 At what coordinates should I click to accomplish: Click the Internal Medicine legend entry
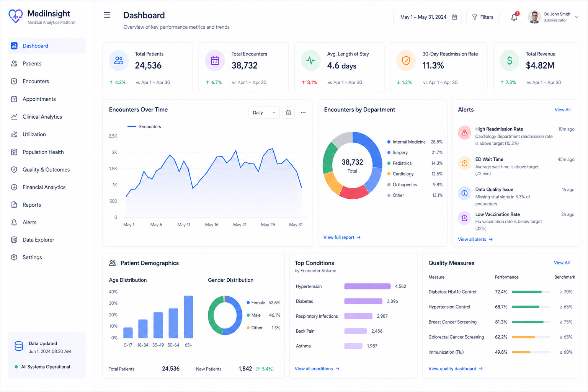[415, 142]
